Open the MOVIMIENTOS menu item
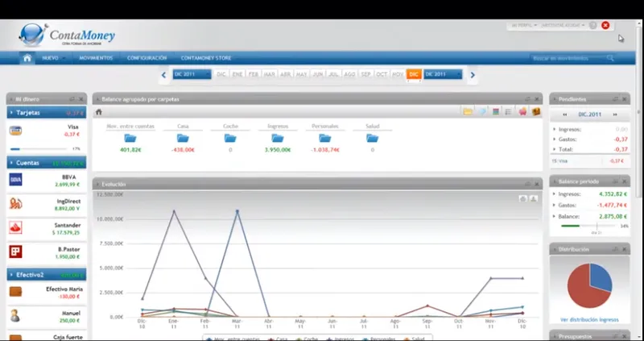644x341 pixels. point(96,58)
